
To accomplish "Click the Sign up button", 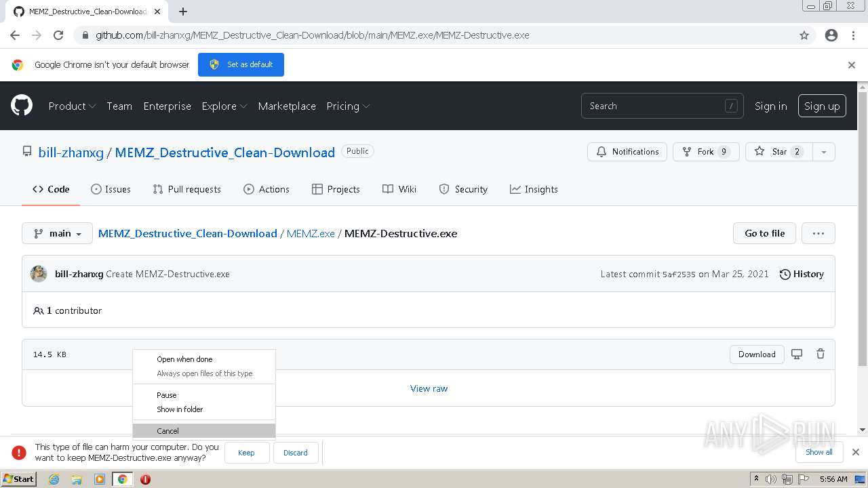I will click(x=822, y=106).
